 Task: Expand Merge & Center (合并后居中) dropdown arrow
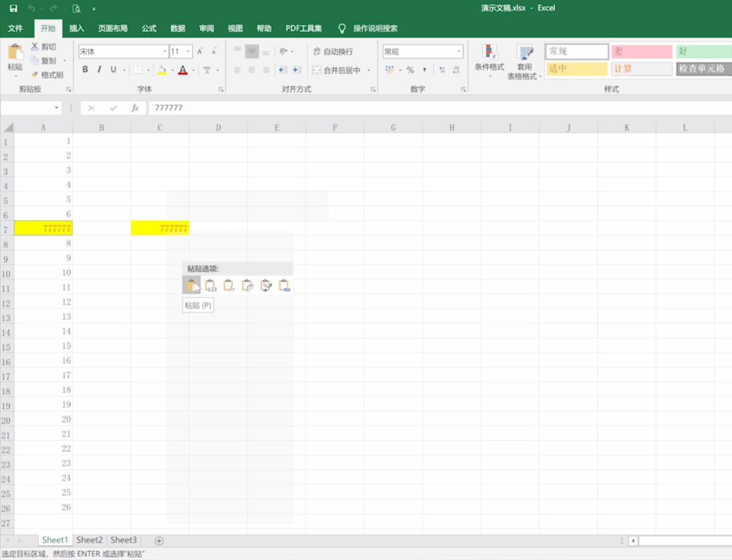coord(369,70)
